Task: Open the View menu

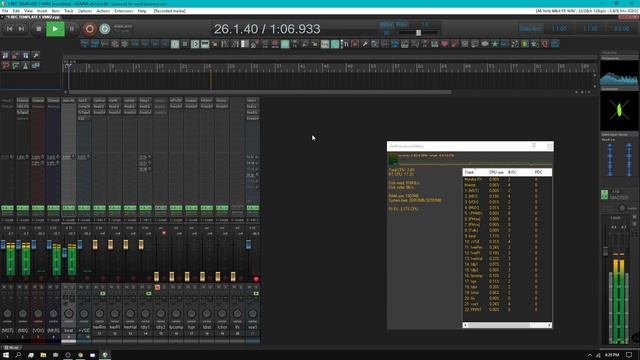Action: 28,11
